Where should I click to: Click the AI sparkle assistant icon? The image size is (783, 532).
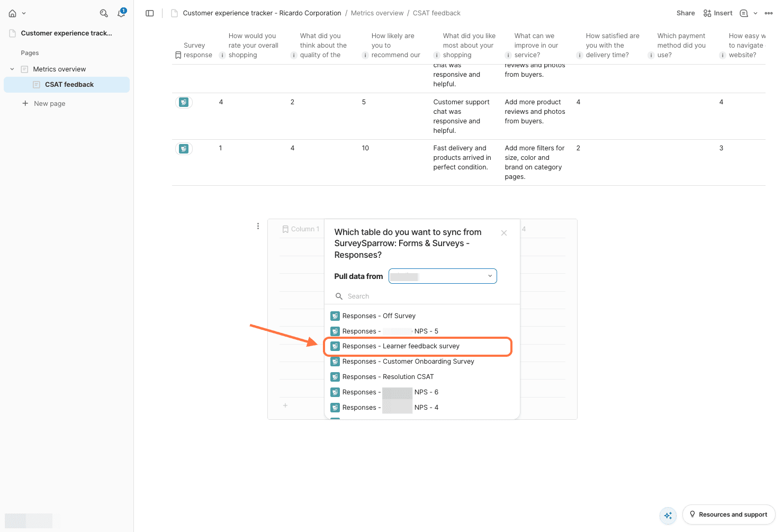tap(668, 515)
